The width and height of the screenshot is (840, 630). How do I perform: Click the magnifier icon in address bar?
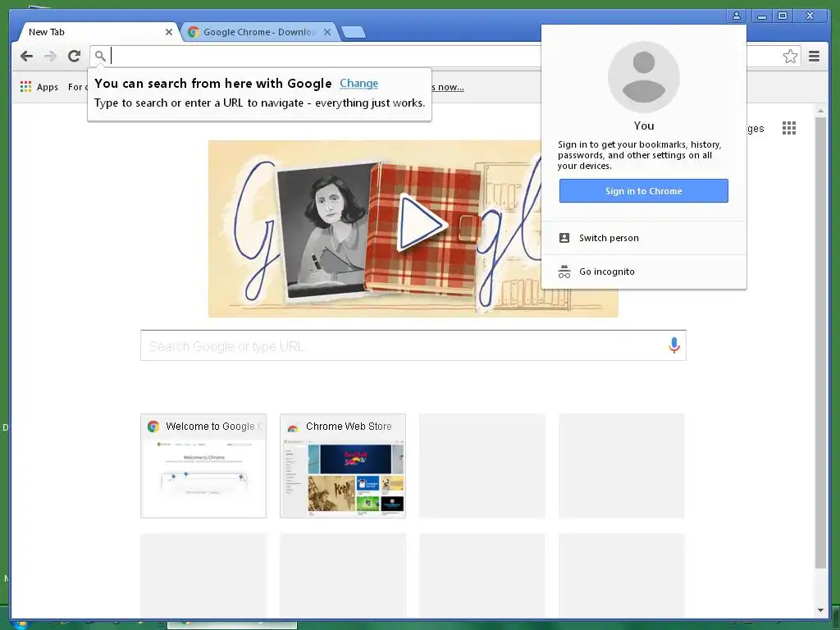click(x=100, y=56)
